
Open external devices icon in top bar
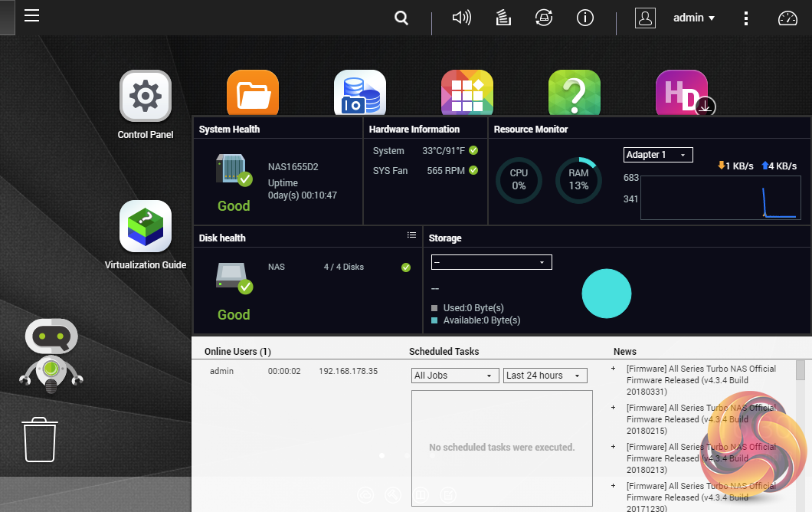(x=544, y=18)
